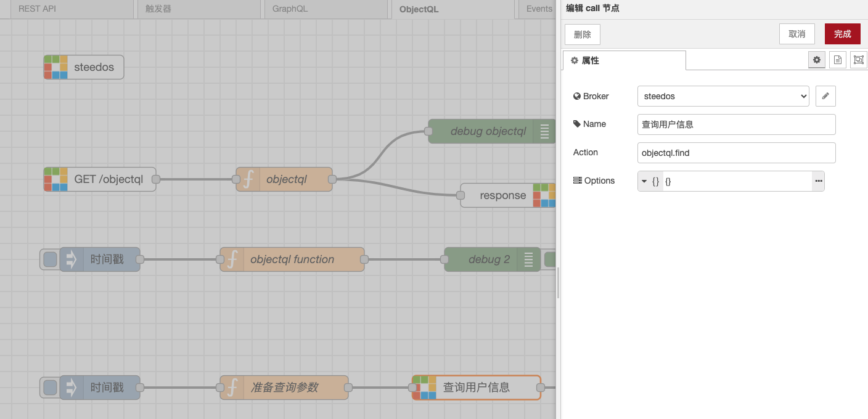Open the Broker steedos dropdown
The height and width of the screenshot is (419, 868).
coord(723,96)
